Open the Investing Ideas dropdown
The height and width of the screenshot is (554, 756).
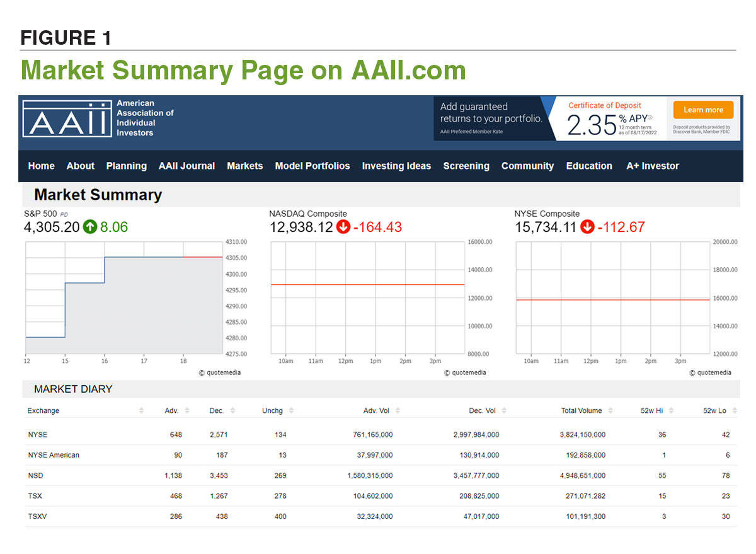pos(396,166)
